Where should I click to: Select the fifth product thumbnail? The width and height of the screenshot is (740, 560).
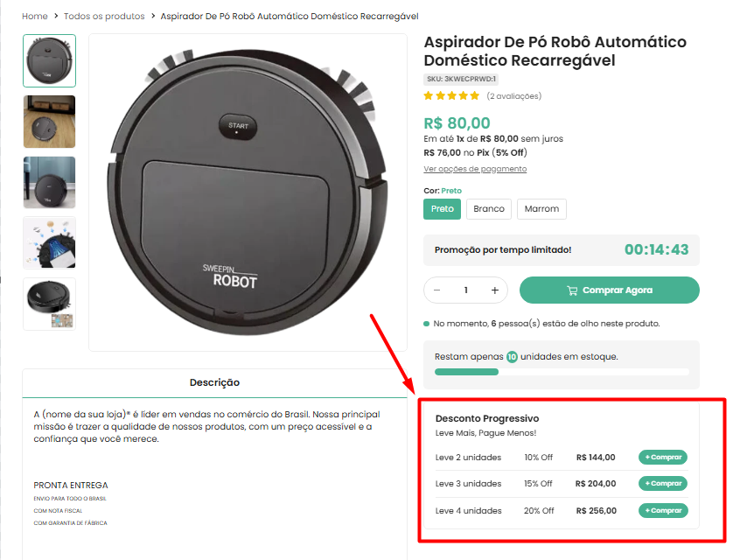coord(49,304)
